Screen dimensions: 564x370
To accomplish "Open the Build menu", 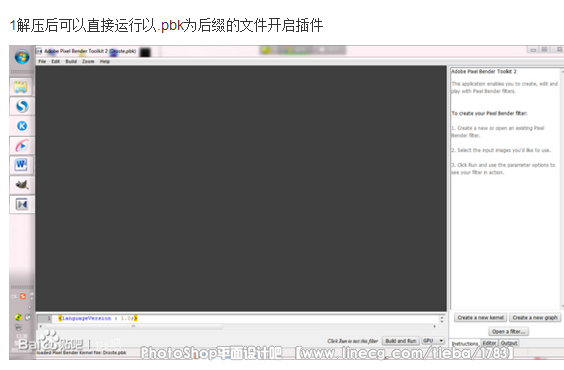I will point(71,61).
